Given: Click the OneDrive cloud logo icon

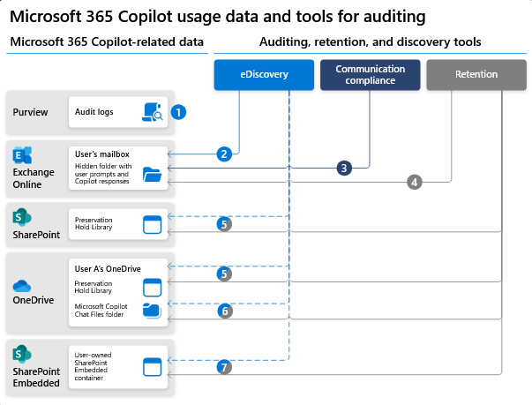Looking at the screenshot, I should pyautogui.click(x=22, y=286).
